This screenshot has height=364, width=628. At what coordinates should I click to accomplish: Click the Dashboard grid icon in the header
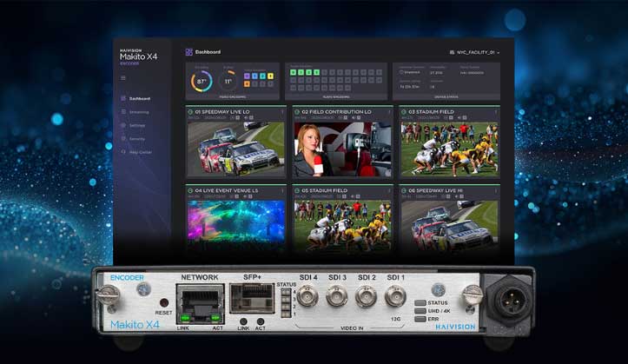coord(189,52)
